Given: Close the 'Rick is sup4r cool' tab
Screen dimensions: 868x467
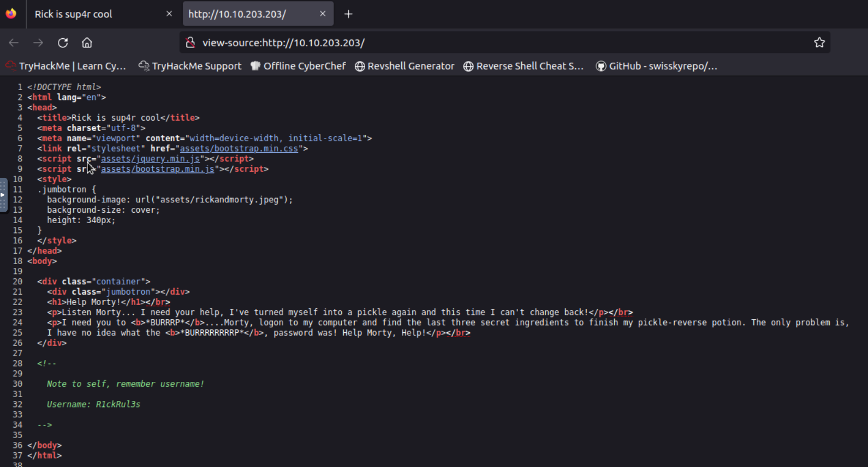Looking at the screenshot, I should 169,14.
